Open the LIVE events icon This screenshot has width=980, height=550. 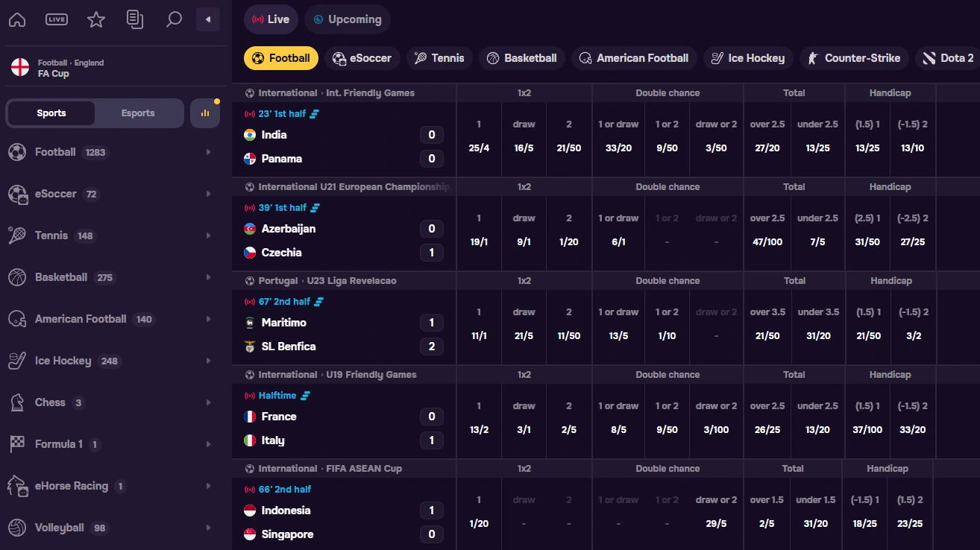coord(57,19)
